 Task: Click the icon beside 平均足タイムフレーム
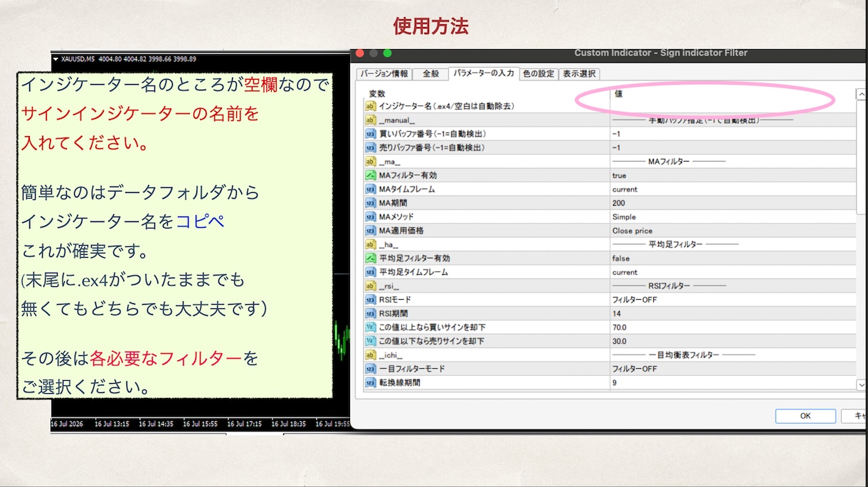point(370,272)
